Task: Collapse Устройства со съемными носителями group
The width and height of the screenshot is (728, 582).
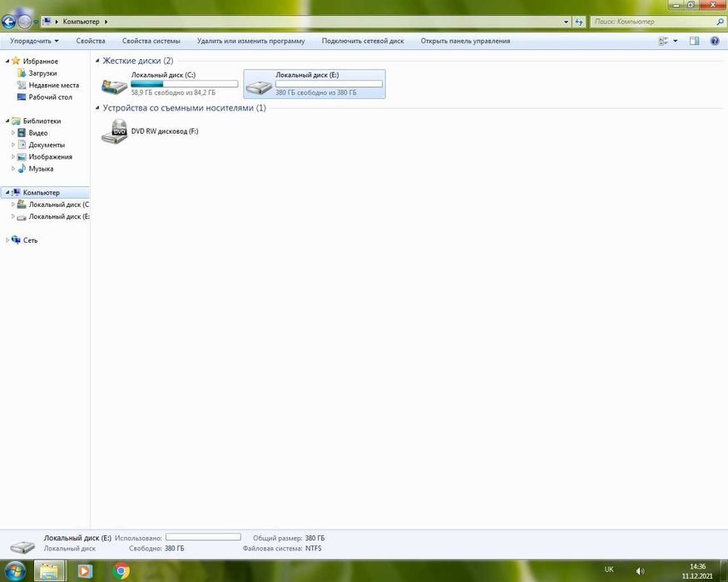Action: 97,108
